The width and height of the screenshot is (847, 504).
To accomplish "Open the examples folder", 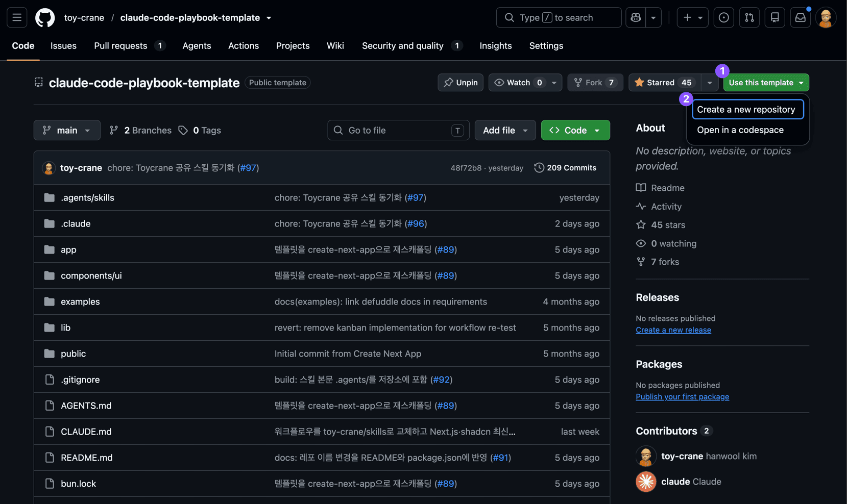I will click(80, 301).
